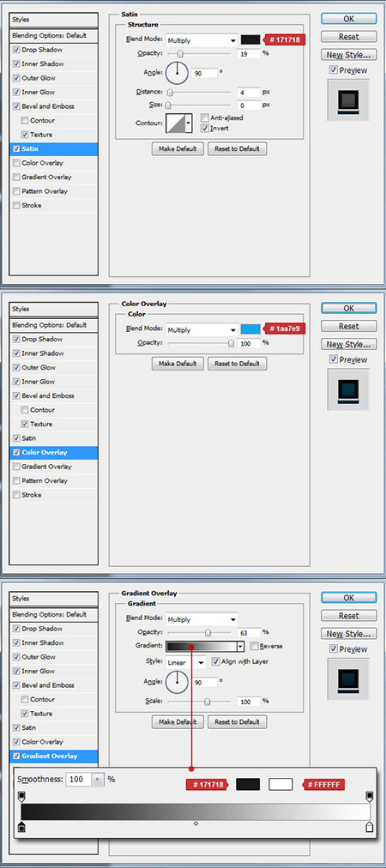Image resolution: width=386 pixels, height=868 pixels.
Task: Click OK in the Gradient Overlay dialog
Action: coord(348,597)
